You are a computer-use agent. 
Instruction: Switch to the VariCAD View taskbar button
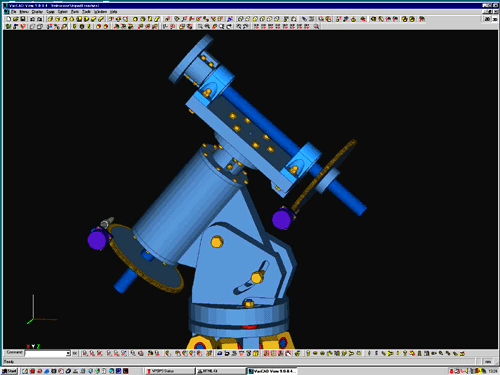point(272,371)
